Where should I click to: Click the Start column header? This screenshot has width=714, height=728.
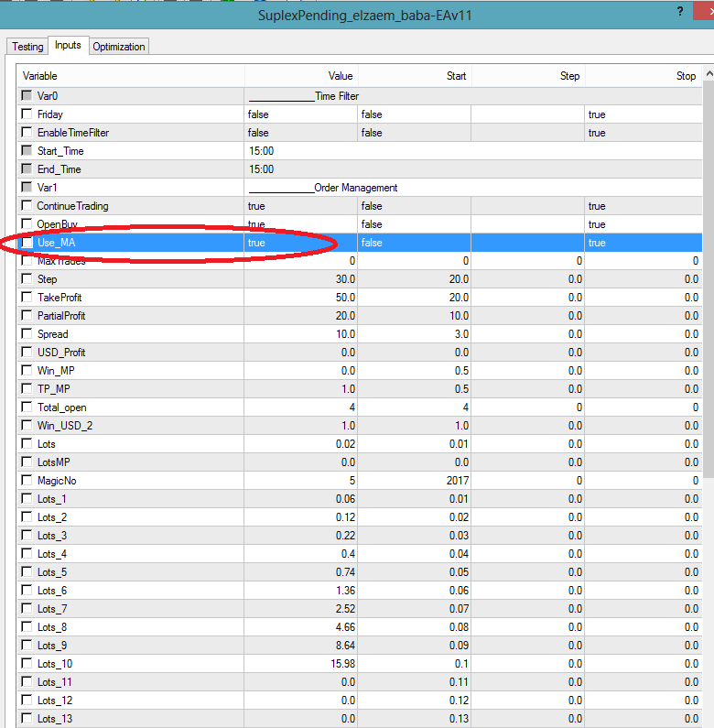point(414,76)
